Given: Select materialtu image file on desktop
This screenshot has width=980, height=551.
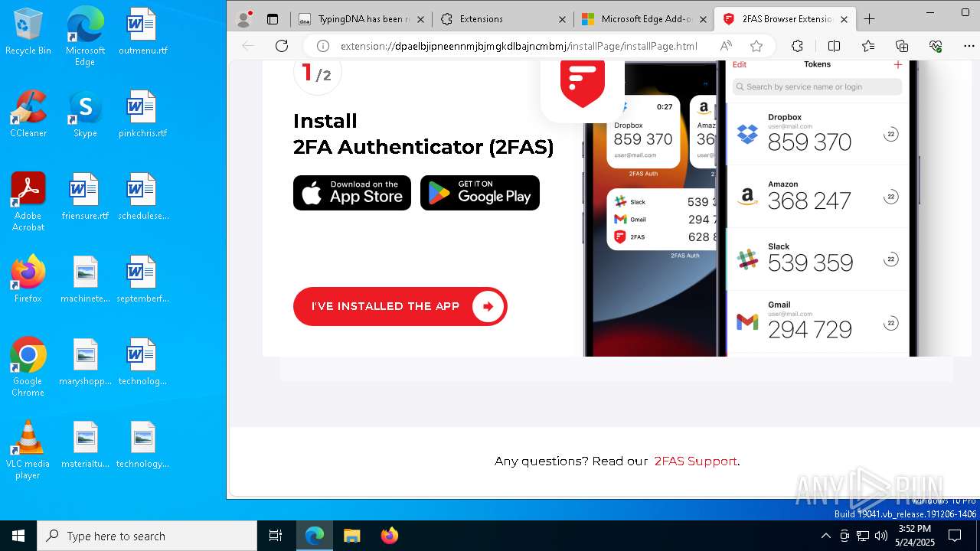Looking at the screenshot, I should [x=85, y=445].
